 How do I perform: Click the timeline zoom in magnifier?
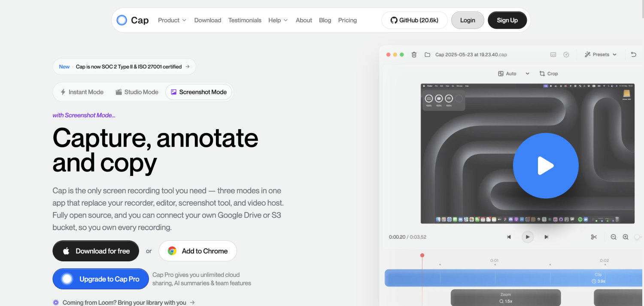coord(626,237)
